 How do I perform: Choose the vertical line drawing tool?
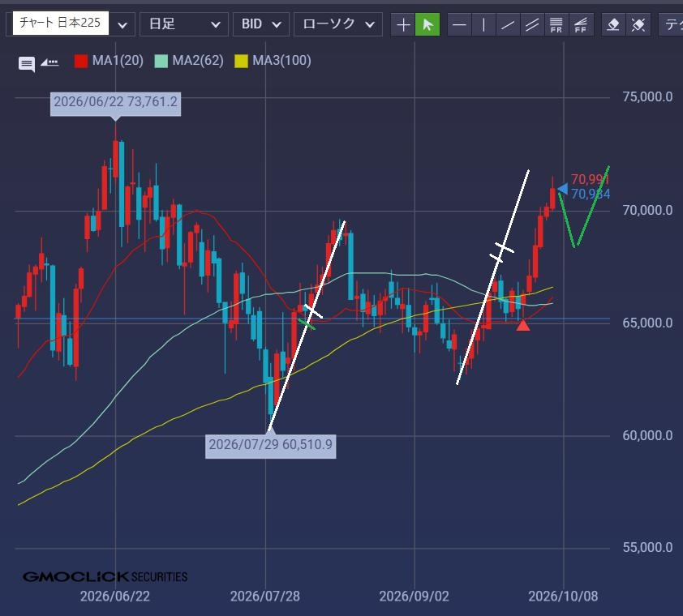click(483, 24)
